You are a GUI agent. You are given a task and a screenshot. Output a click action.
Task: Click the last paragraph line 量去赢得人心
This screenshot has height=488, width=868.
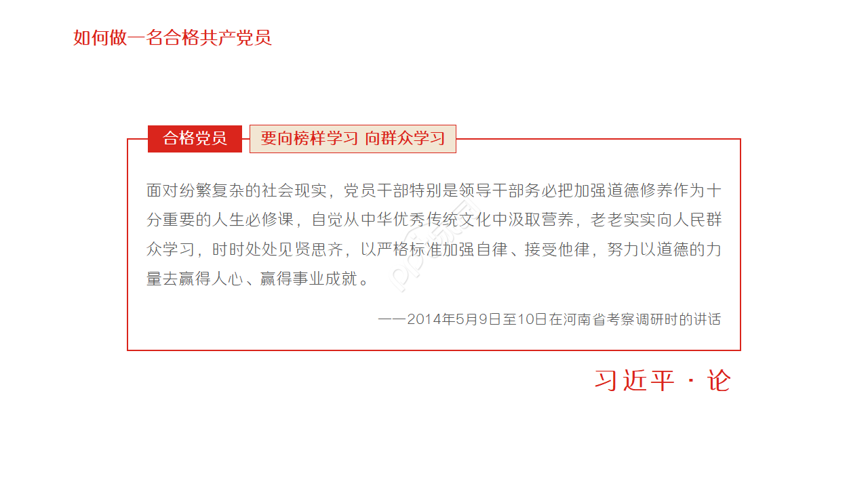click(258, 279)
